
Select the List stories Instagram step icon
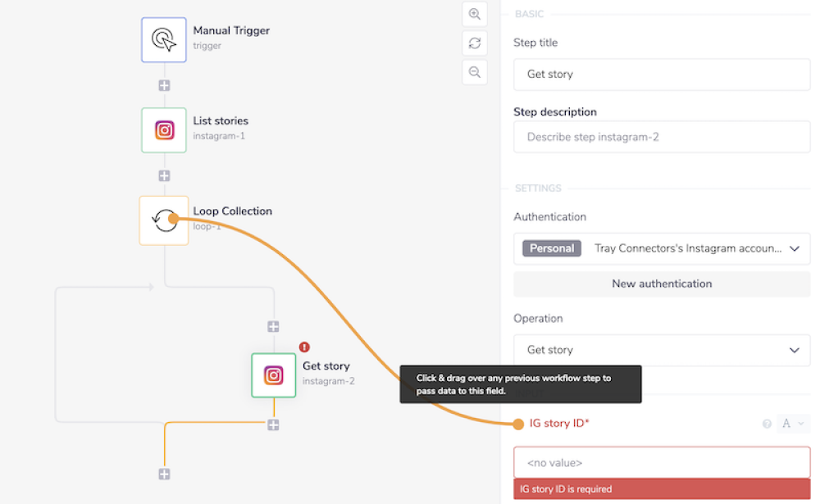coord(164,129)
